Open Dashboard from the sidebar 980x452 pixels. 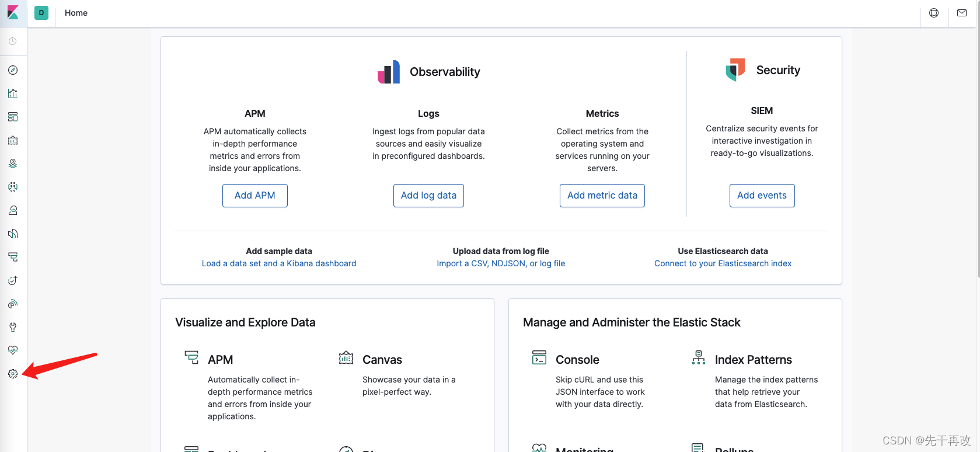(x=13, y=117)
